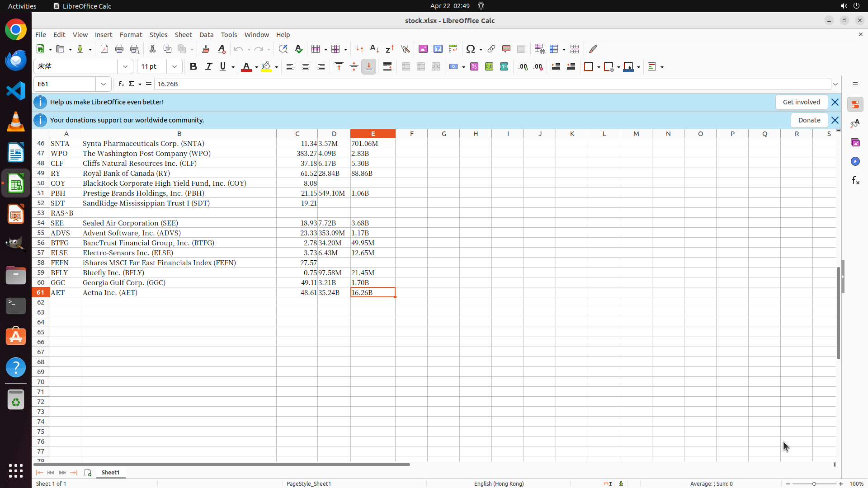Insert a chart using the toolbar icon

[x=438, y=49]
